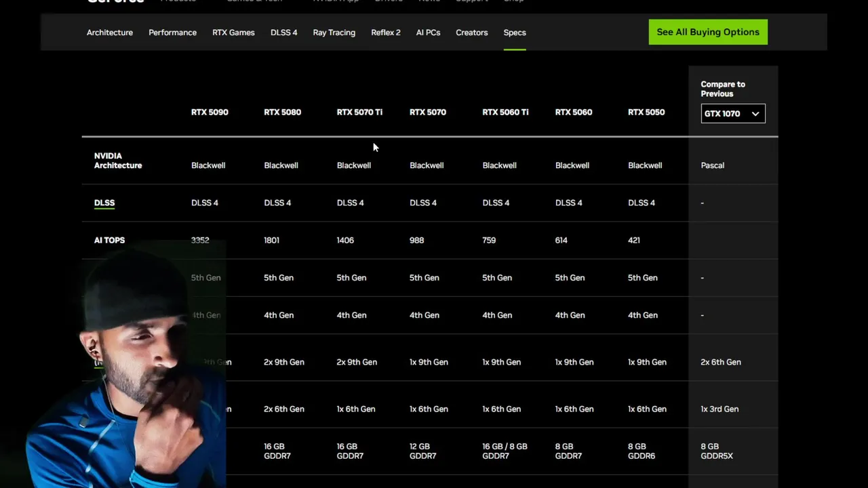Switch to the Performance tab
The image size is (868, 488).
point(172,33)
